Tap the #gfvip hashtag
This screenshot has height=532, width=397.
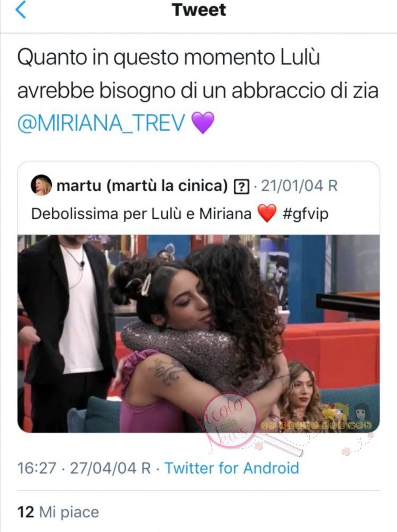pyautogui.click(x=307, y=214)
